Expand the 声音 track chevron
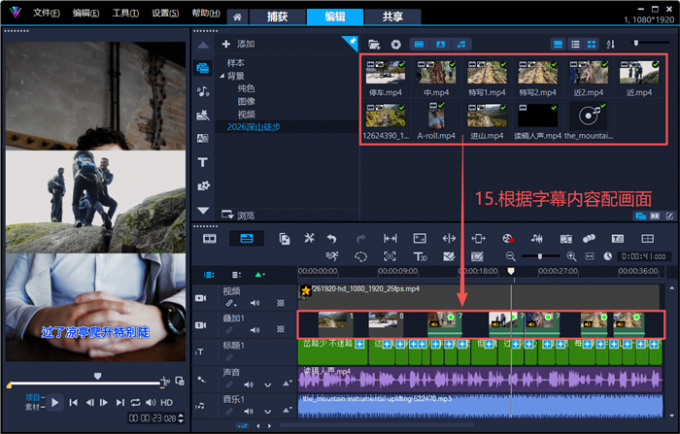This screenshot has height=434, width=680. [x=268, y=385]
